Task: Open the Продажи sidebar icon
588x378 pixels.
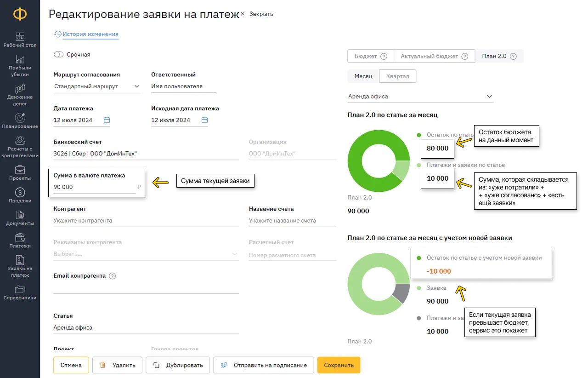Action: tap(20, 192)
